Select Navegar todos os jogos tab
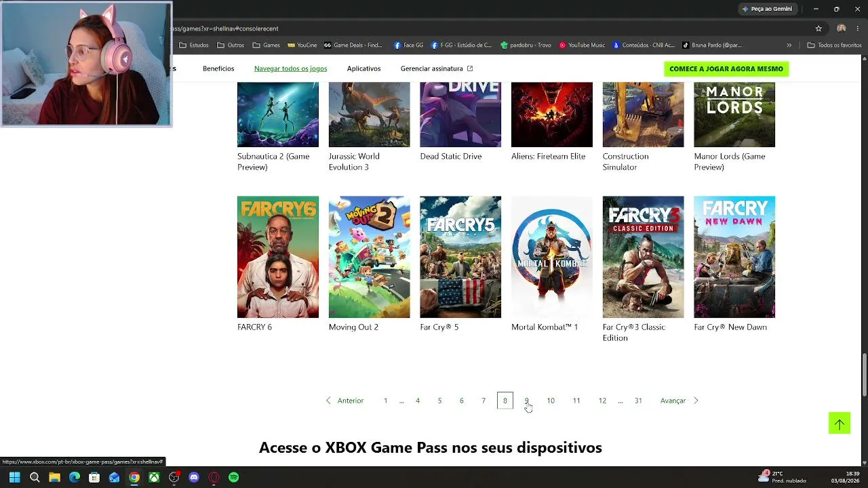 [290, 68]
